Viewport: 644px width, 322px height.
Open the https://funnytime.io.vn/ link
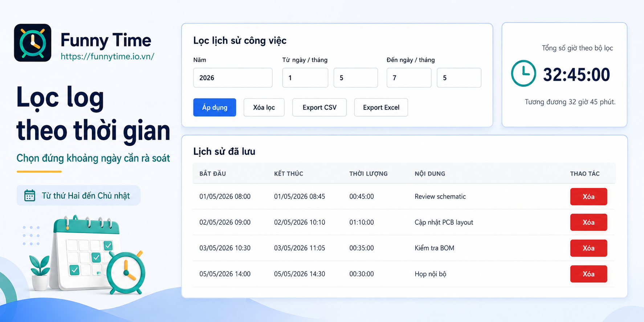click(107, 56)
